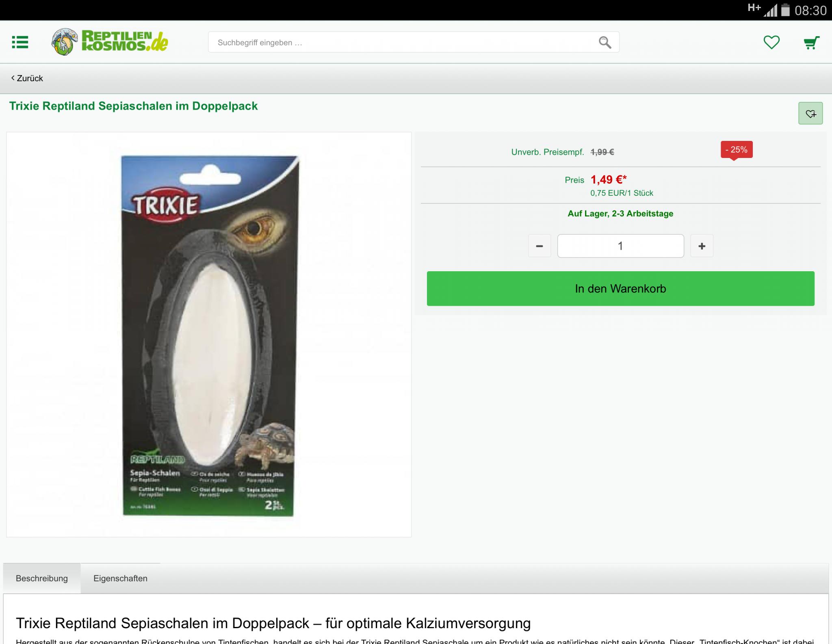This screenshot has height=644, width=832.
Task: Click the Reptilienkosmos.de logo
Action: click(110, 42)
